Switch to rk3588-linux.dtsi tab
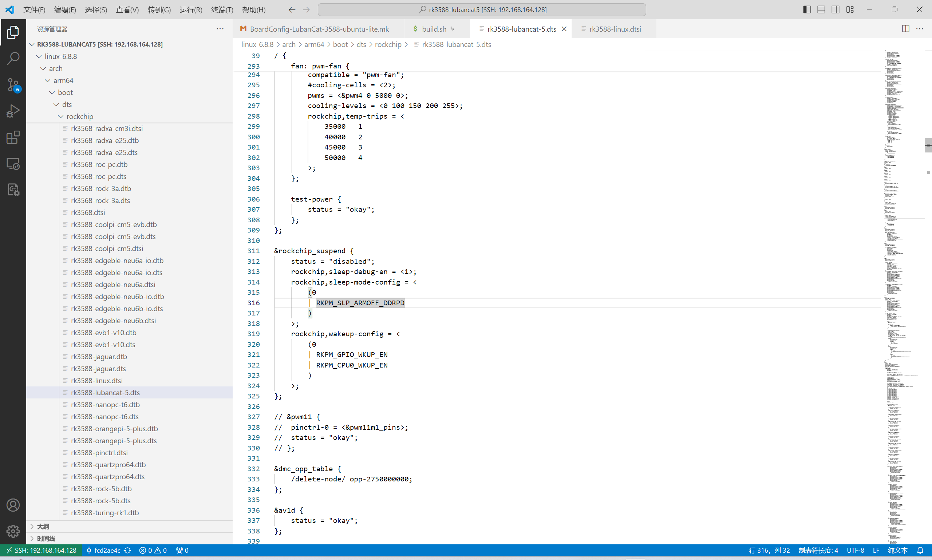Image resolution: width=932 pixels, height=560 pixels. coord(614,29)
